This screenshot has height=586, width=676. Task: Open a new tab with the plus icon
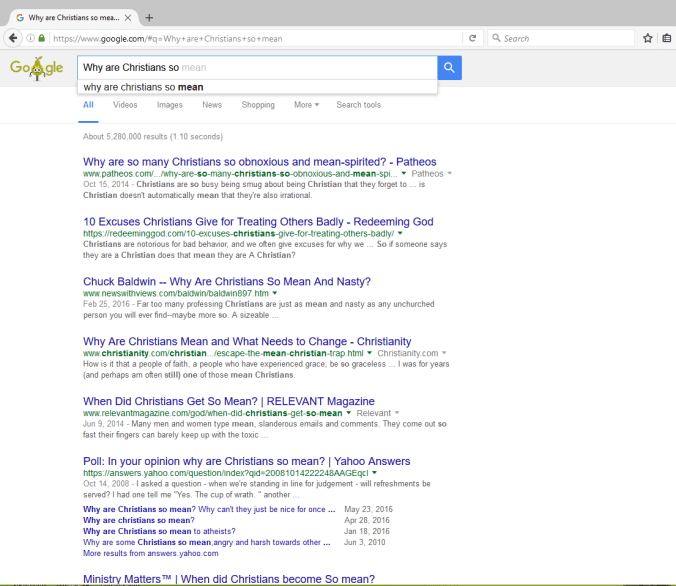pos(149,17)
